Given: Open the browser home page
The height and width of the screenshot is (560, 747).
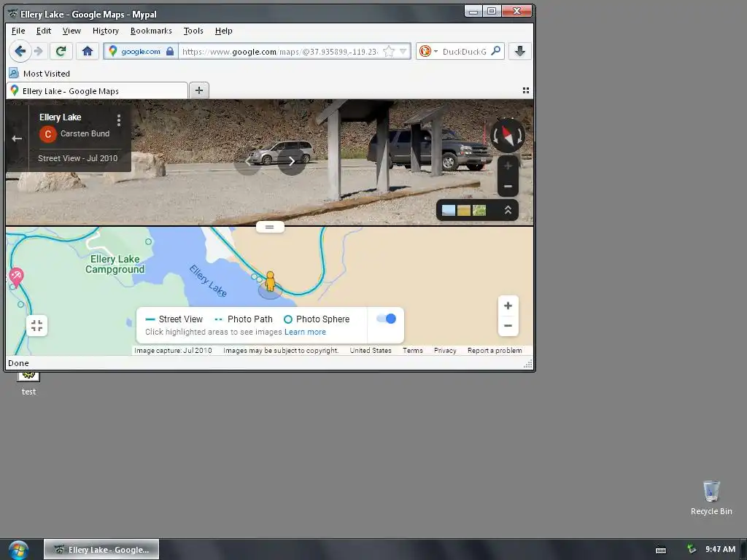Looking at the screenshot, I should coord(88,51).
